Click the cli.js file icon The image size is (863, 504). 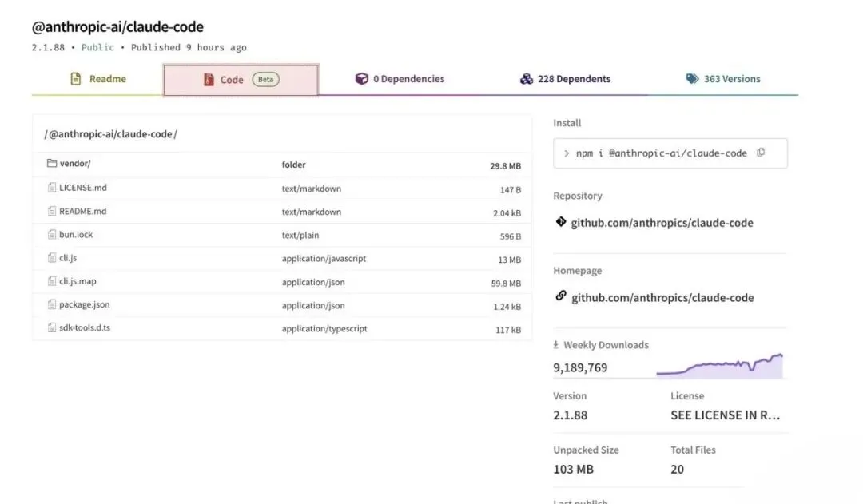click(x=52, y=258)
